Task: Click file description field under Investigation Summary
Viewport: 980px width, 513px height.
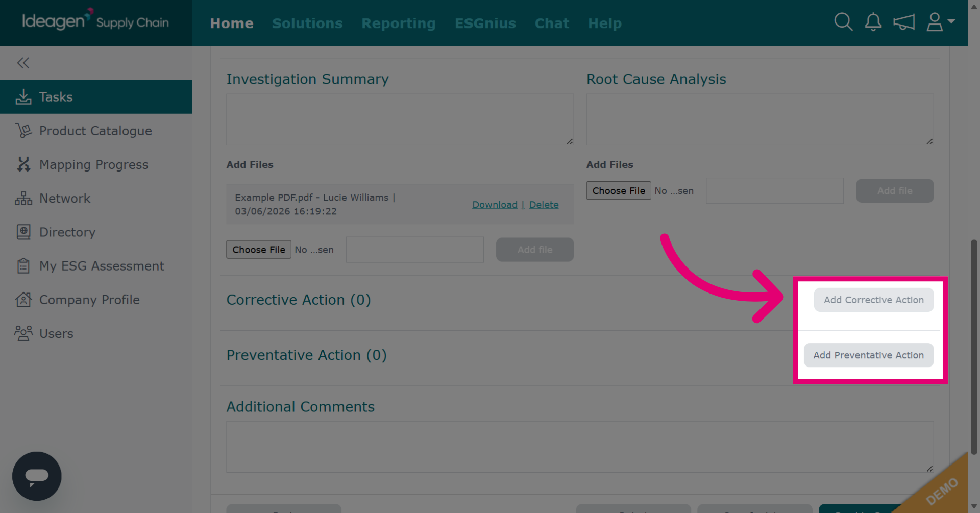Action: pyautogui.click(x=415, y=250)
